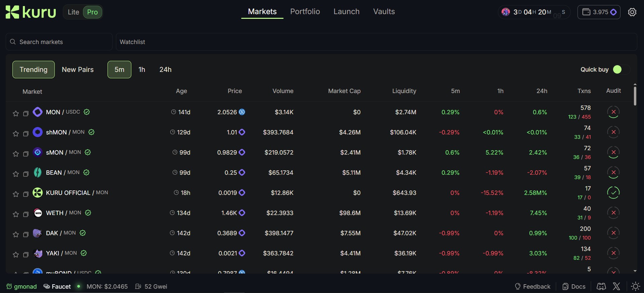The width and height of the screenshot is (644, 293).
Task: Open audit status icon for MON / USDC
Action: [x=613, y=112]
